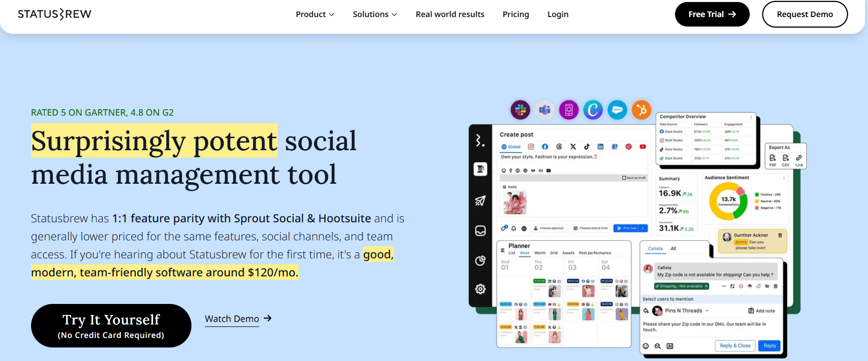The width and height of the screenshot is (868, 361).
Task: Click the Statusbrew mark atop sidebar
Action: pos(480,141)
